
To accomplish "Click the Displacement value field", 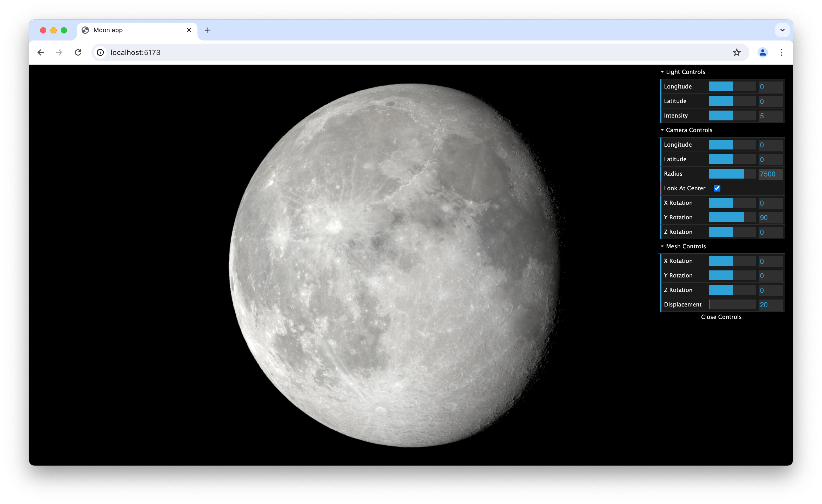I will pyautogui.click(x=770, y=305).
